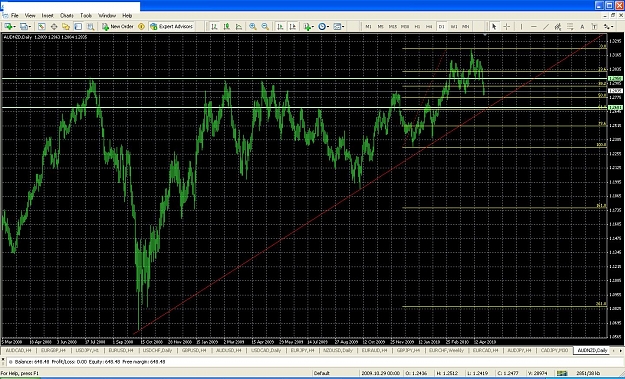The image size is (625, 379).
Task: Select the MN timeframe
Action: (466, 26)
